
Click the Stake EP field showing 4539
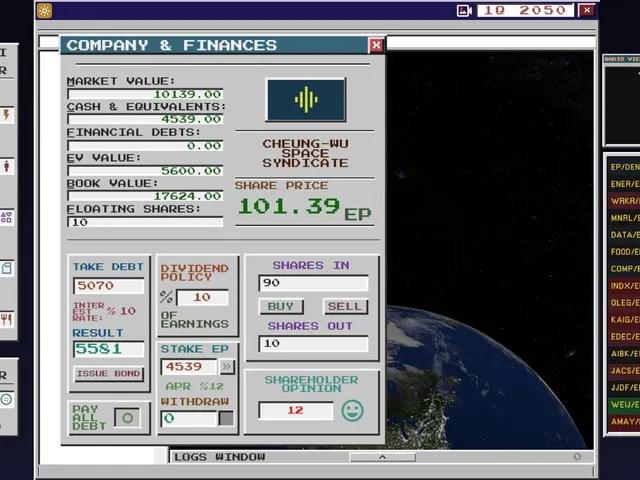pyautogui.click(x=189, y=367)
